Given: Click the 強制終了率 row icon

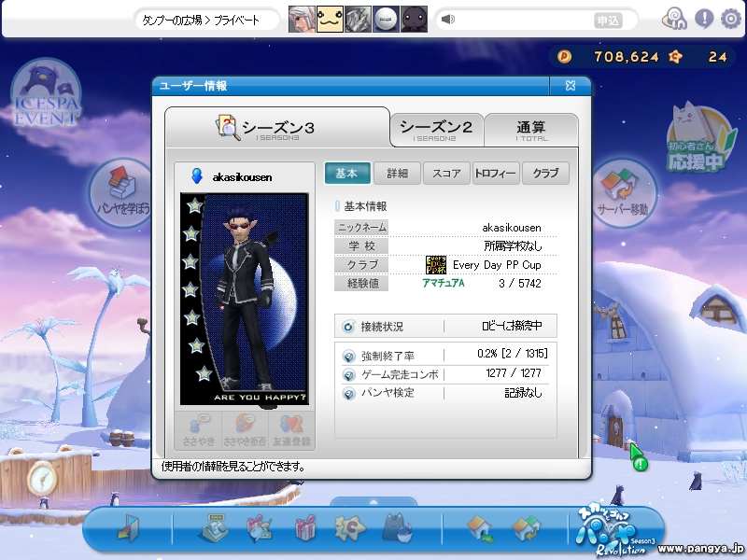Looking at the screenshot, I should point(348,356).
